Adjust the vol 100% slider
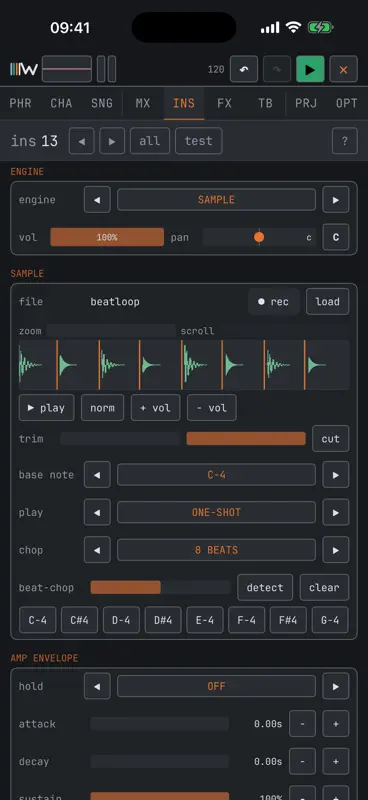Viewport: 368px width, 800px height. (107, 237)
